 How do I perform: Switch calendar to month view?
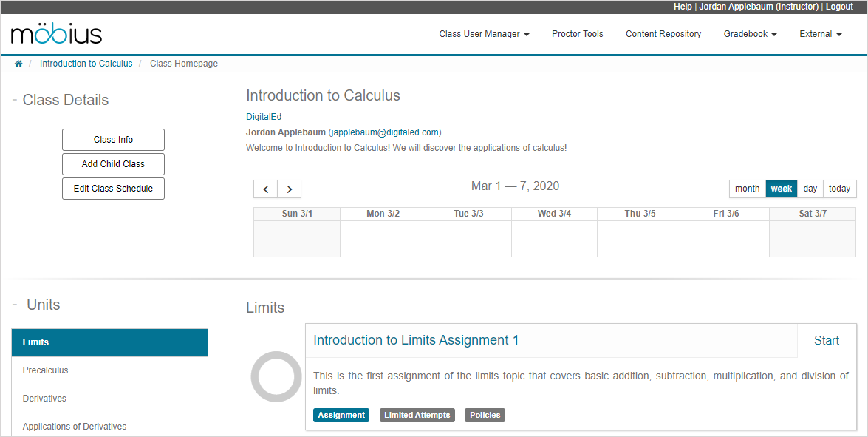(747, 189)
